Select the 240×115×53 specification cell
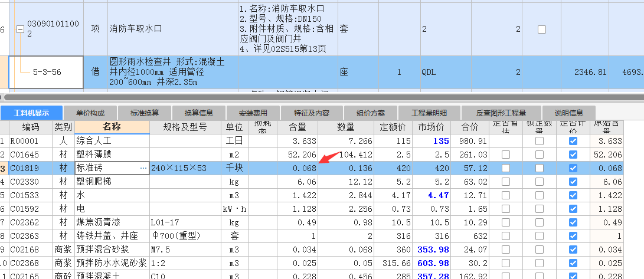The height and width of the screenshot is (279, 644). click(x=185, y=168)
